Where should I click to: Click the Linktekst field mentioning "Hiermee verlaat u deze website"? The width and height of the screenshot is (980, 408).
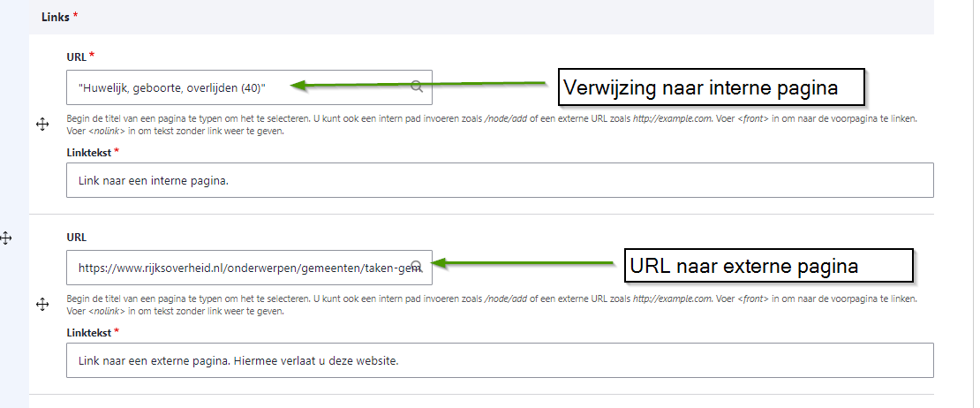coord(499,360)
